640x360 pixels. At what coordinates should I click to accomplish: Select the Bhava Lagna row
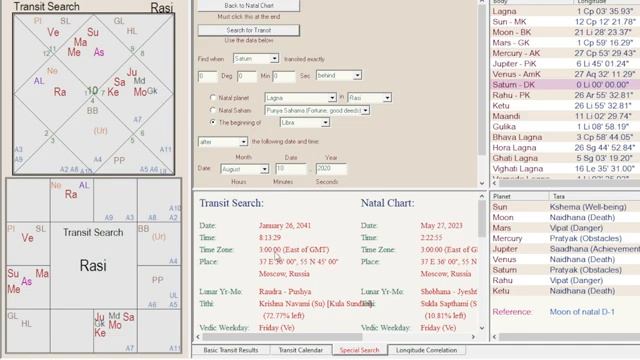565,137
